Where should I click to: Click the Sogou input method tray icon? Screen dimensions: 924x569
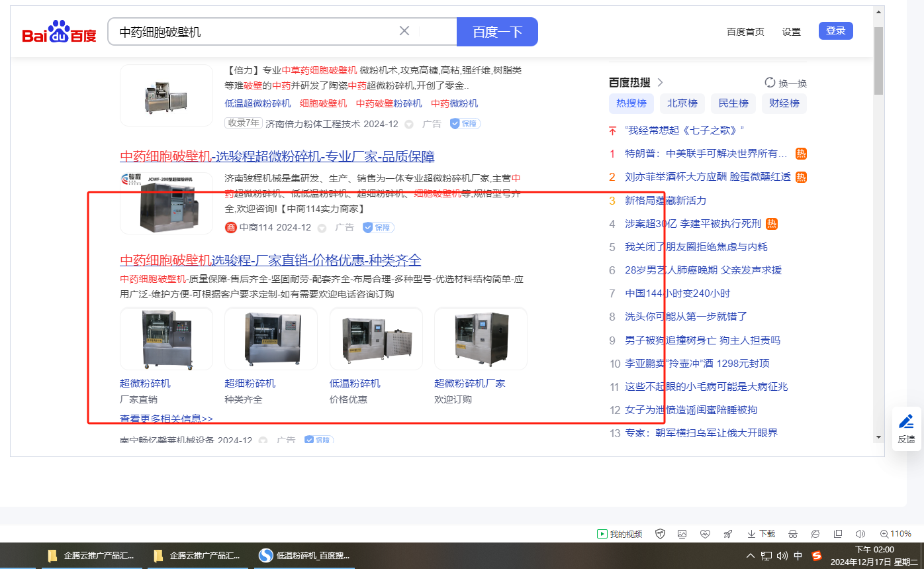coord(817,556)
